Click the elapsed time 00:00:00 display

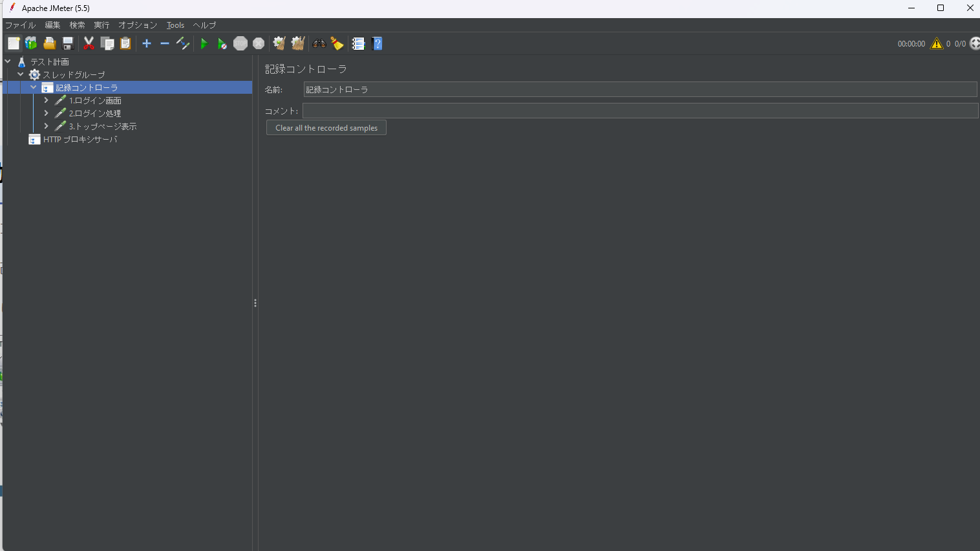coord(911,44)
